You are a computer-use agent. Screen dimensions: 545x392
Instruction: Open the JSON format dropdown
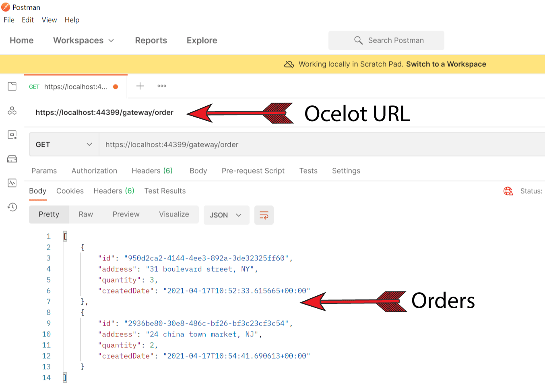click(x=226, y=215)
